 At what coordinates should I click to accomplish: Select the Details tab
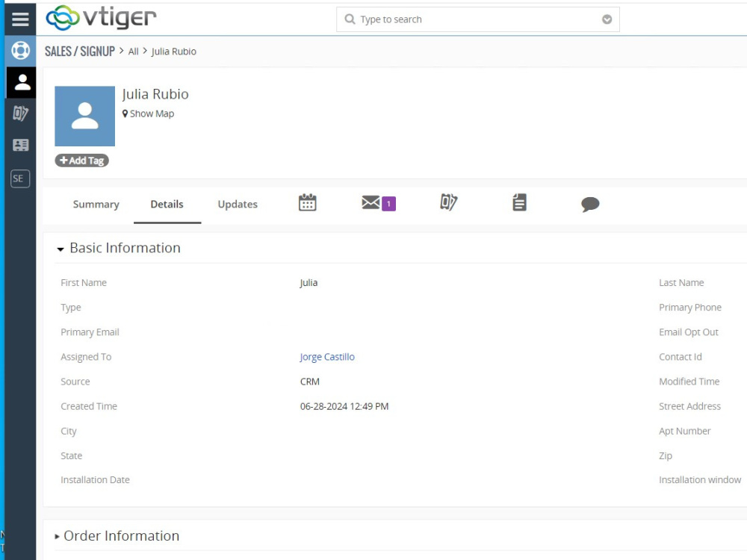[x=167, y=205]
